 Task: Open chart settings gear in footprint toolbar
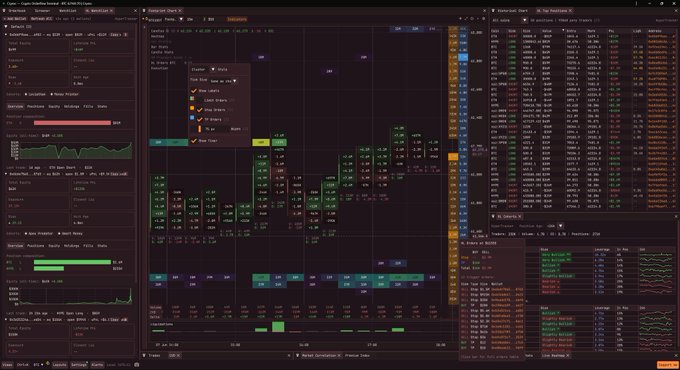click(x=484, y=19)
